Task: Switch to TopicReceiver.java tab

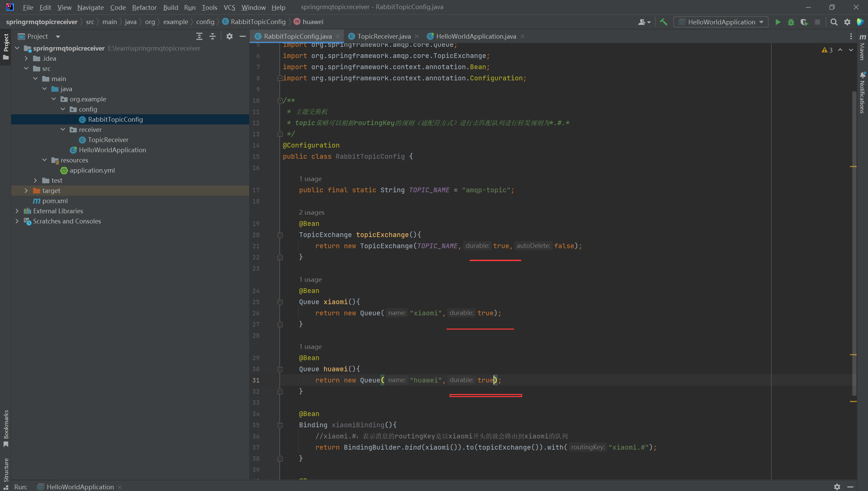Action: 383,36
